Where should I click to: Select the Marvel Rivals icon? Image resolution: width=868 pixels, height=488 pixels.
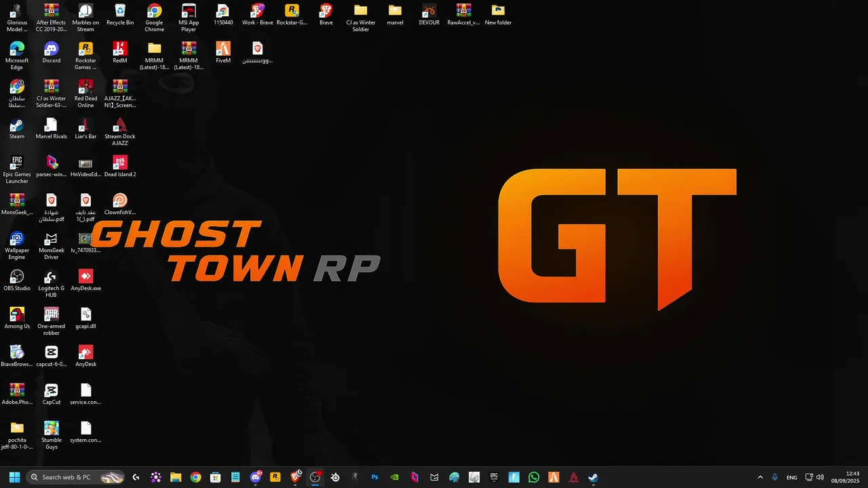click(x=51, y=129)
